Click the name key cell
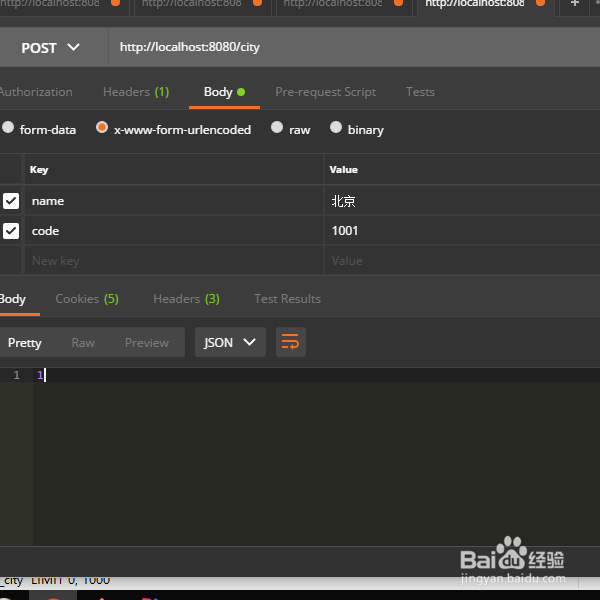 pos(174,201)
